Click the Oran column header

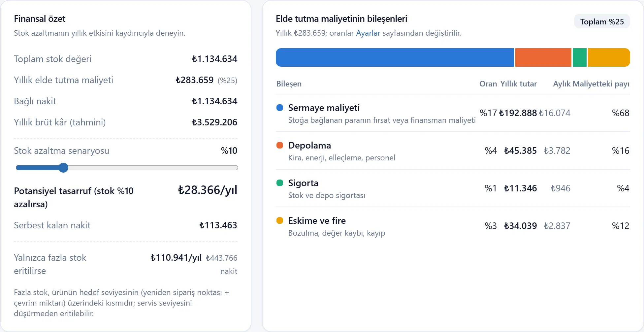[488, 84]
